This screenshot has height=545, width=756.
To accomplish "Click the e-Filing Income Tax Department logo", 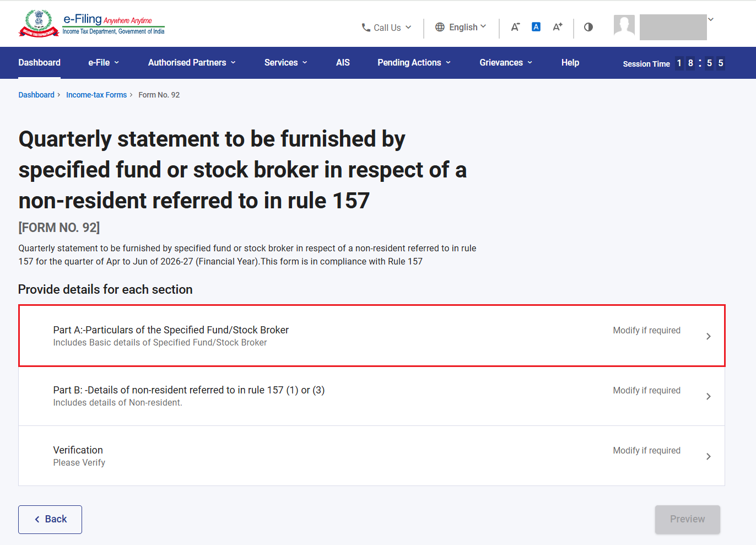I will [92, 24].
